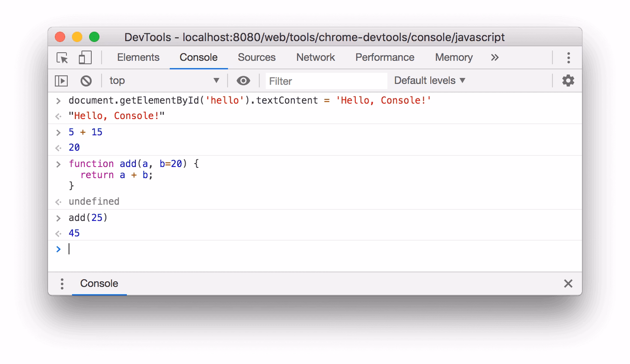
Task: Click the red close window button
Action: click(x=60, y=37)
